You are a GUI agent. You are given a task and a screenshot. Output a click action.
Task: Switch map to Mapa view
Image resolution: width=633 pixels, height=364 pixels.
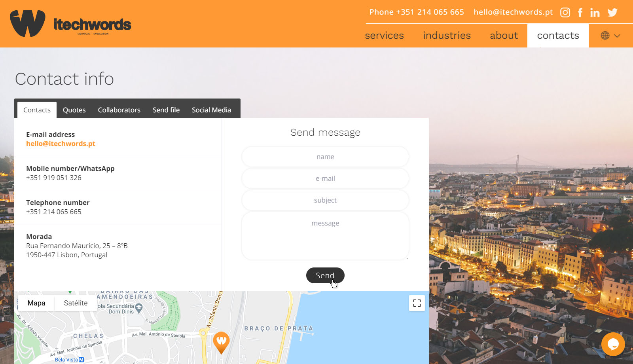pos(36,303)
